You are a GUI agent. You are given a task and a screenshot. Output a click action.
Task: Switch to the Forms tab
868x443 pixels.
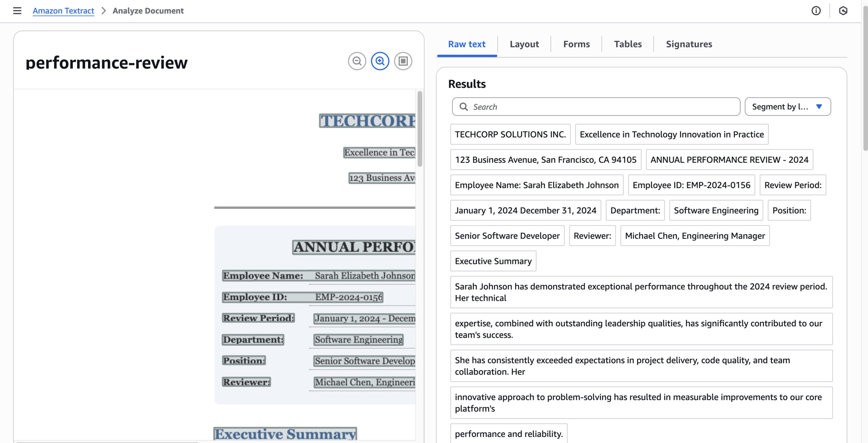[x=576, y=44]
